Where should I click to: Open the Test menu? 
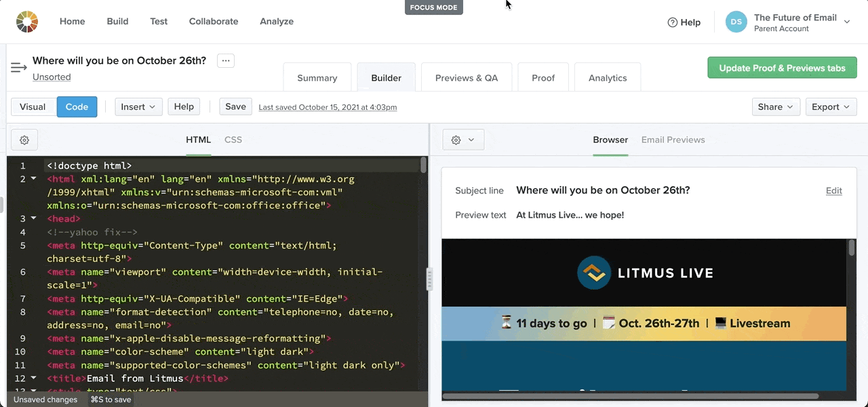[x=159, y=22]
